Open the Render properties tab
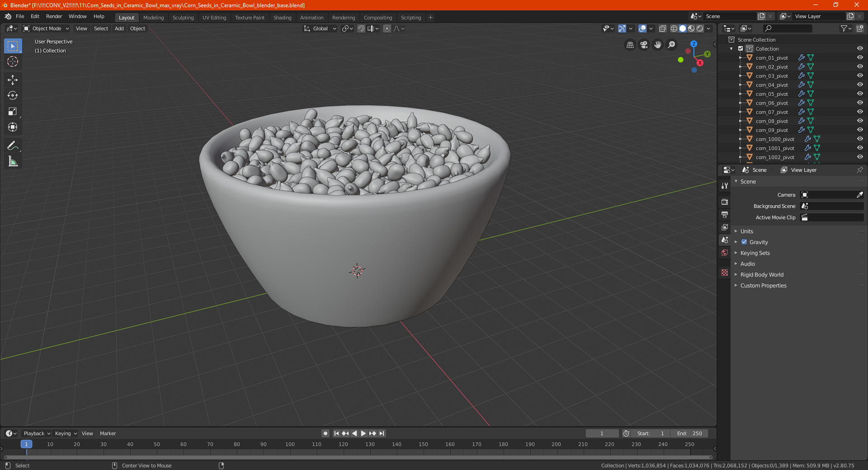 [725, 202]
